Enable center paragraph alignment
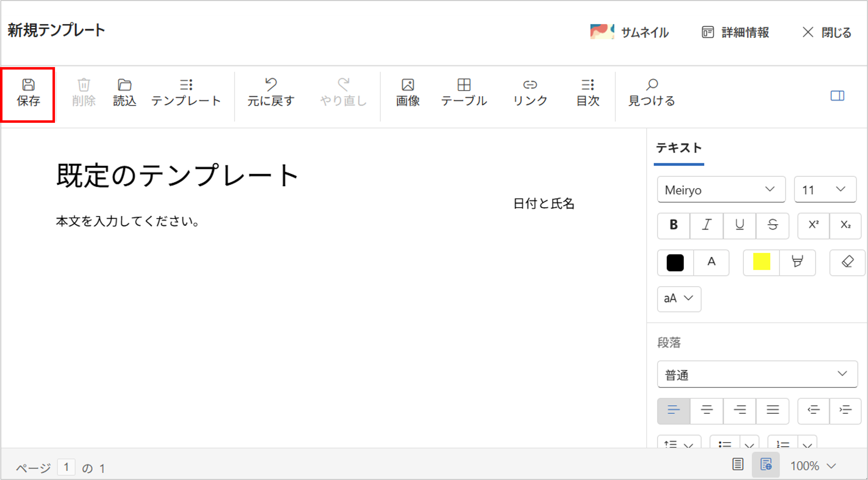The width and height of the screenshot is (868, 480). coord(707,410)
